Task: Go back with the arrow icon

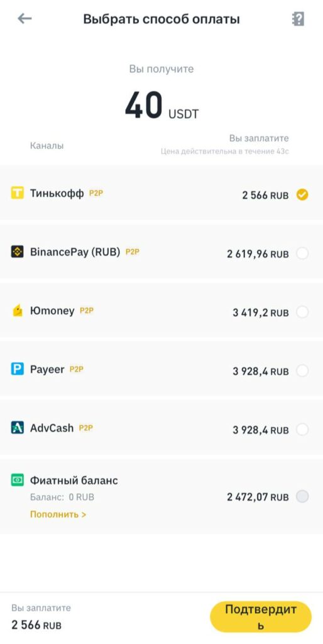Action: click(25, 18)
